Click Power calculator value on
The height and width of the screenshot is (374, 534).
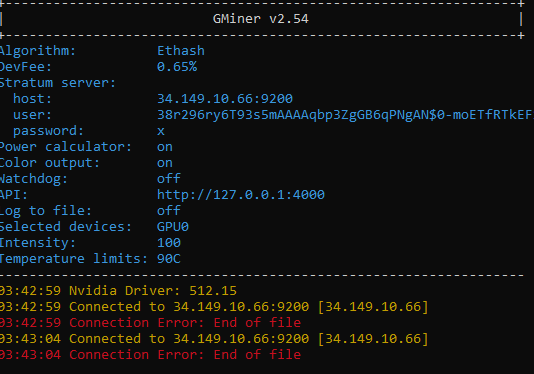(165, 147)
